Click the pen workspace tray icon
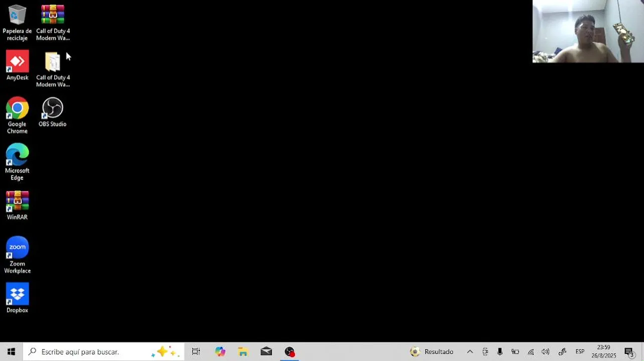Image resolution: width=644 pixels, height=361 pixels. 562,351
